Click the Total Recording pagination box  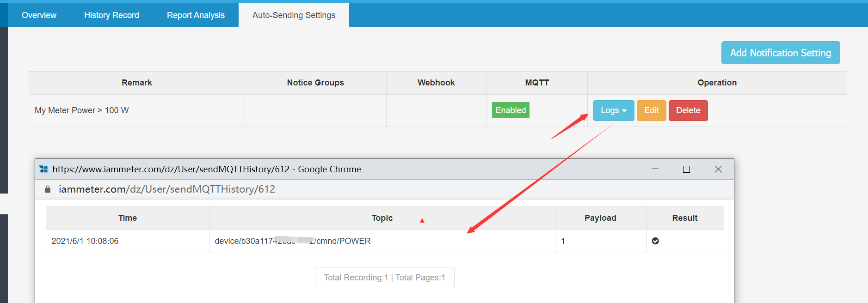(384, 278)
